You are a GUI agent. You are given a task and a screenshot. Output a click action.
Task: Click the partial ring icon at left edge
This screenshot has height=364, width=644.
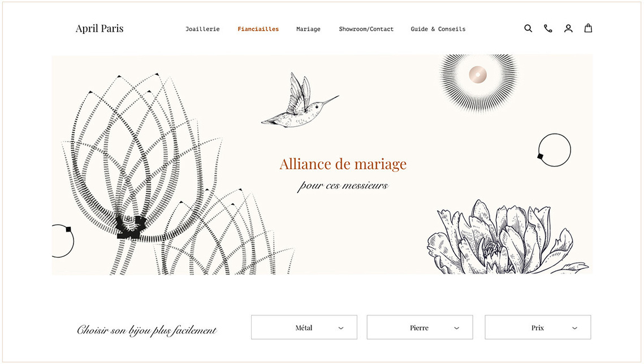63,241
